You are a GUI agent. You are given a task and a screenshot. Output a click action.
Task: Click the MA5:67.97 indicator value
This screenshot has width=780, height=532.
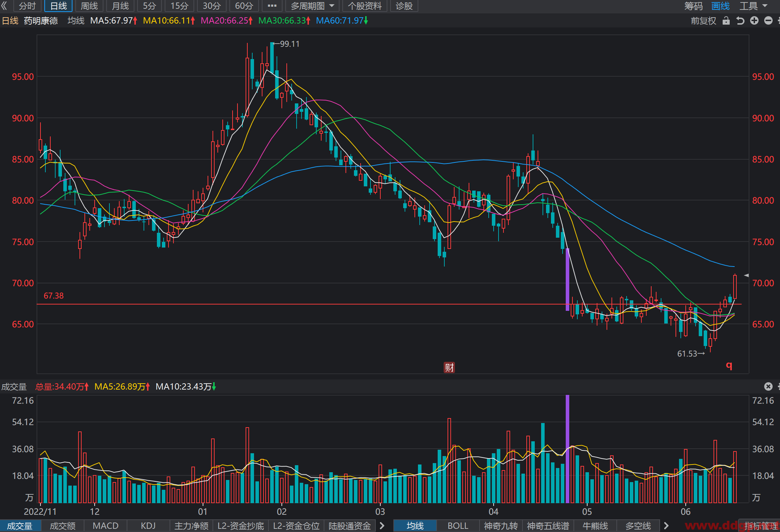(x=114, y=21)
